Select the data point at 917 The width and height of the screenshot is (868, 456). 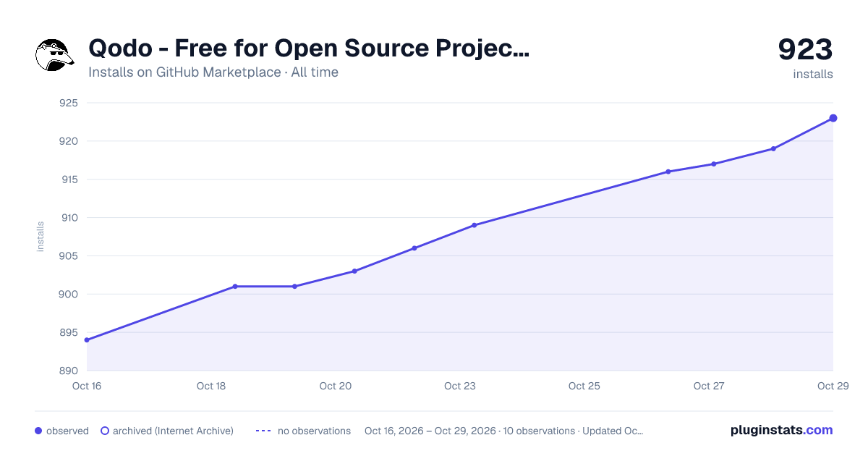click(x=714, y=164)
